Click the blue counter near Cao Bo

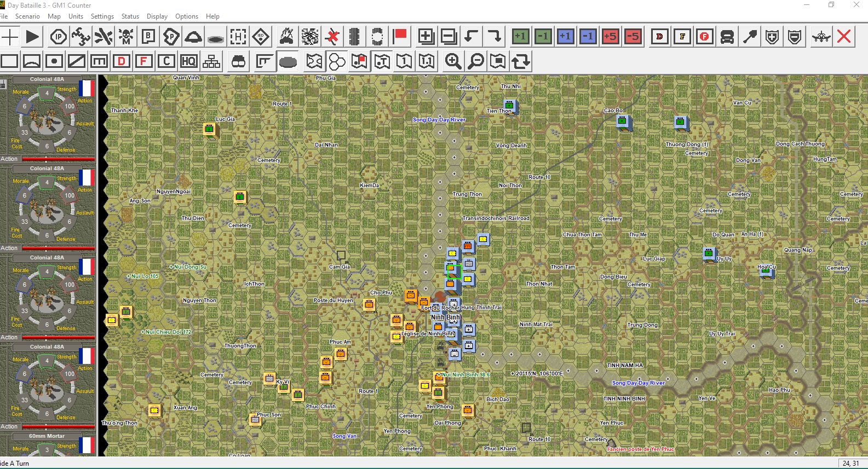(x=623, y=122)
